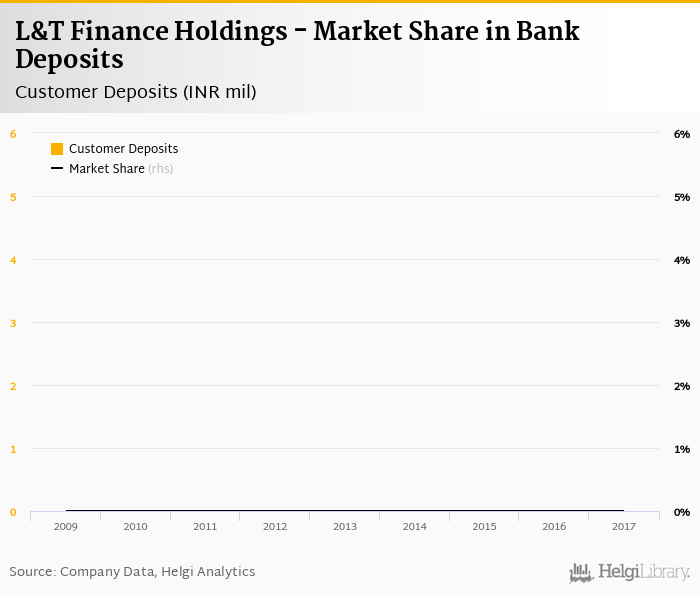The height and width of the screenshot is (596, 700).
Task: Click the 2016 x-axis year label
Action: point(553,526)
